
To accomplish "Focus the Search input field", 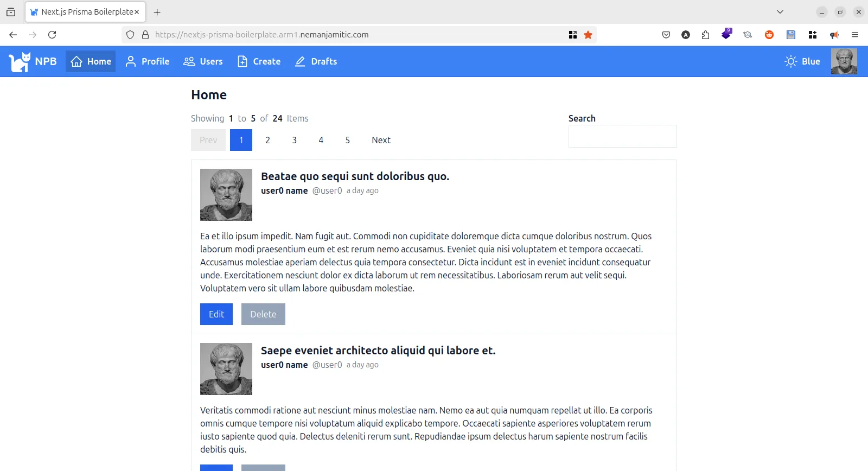I will point(622,136).
